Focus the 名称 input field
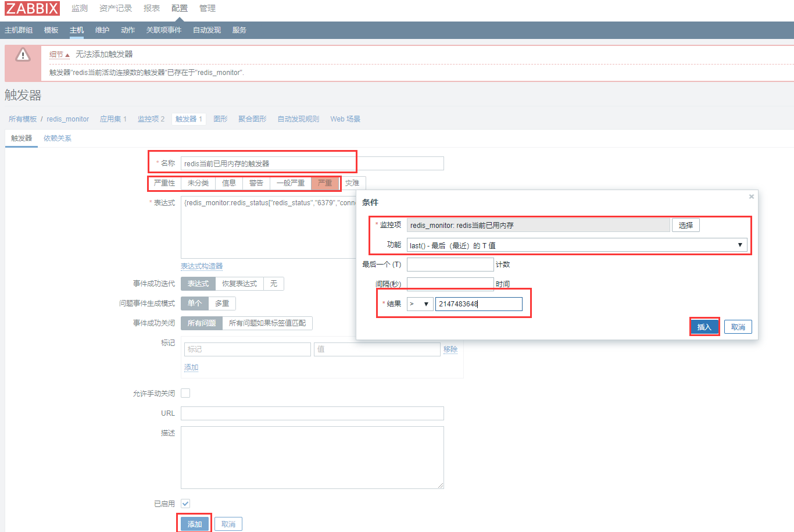Image resolution: width=794 pixels, height=532 pixels. (312, 163)
